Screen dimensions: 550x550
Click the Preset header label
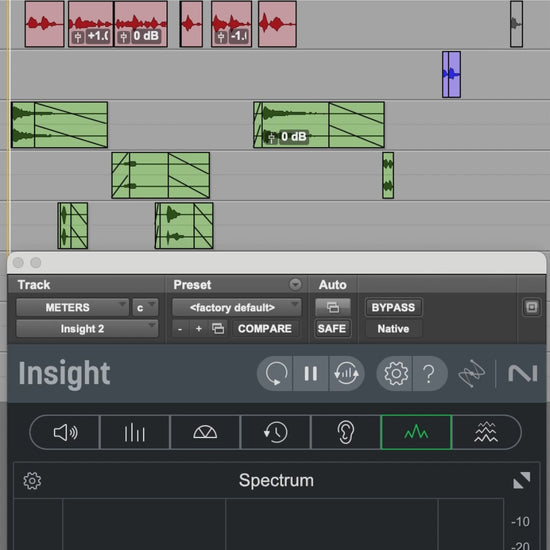click(192, 284)
